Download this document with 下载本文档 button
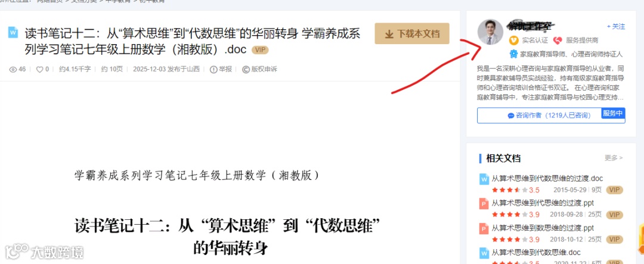Viewport: 644px width, 264px height. (x=412, y=33)
